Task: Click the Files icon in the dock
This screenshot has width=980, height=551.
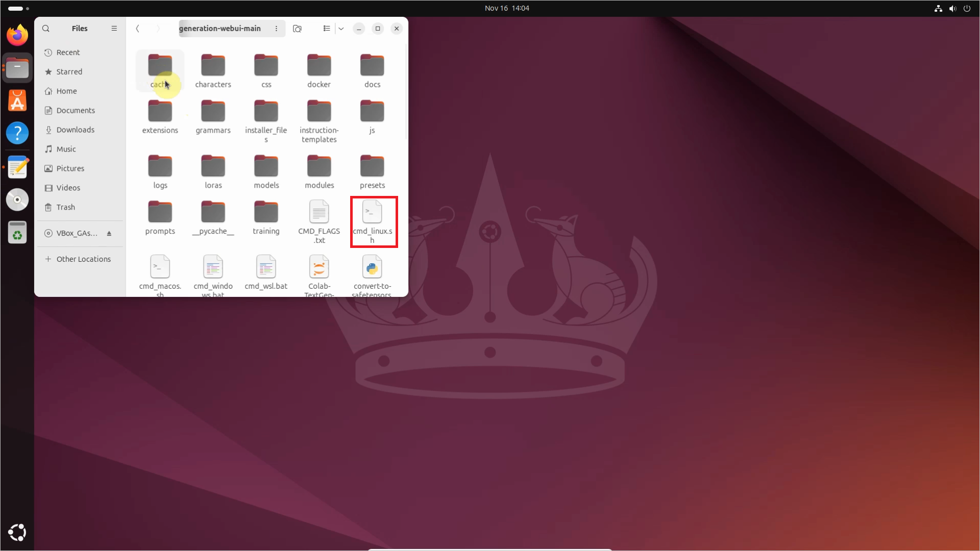Action: click(x=17, y=68)
